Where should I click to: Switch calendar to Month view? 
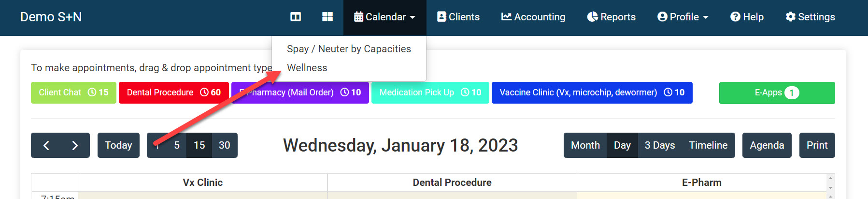point(585,145)
